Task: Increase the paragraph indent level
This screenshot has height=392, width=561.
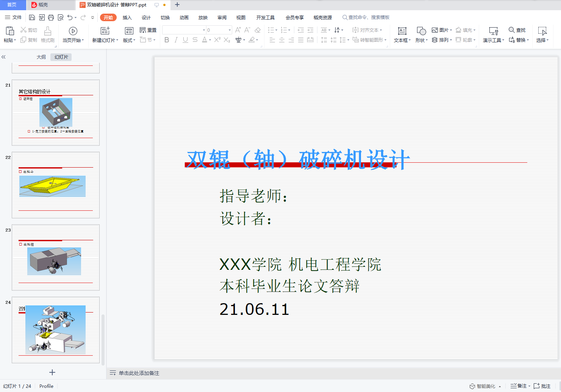Action: click(310, 30)
